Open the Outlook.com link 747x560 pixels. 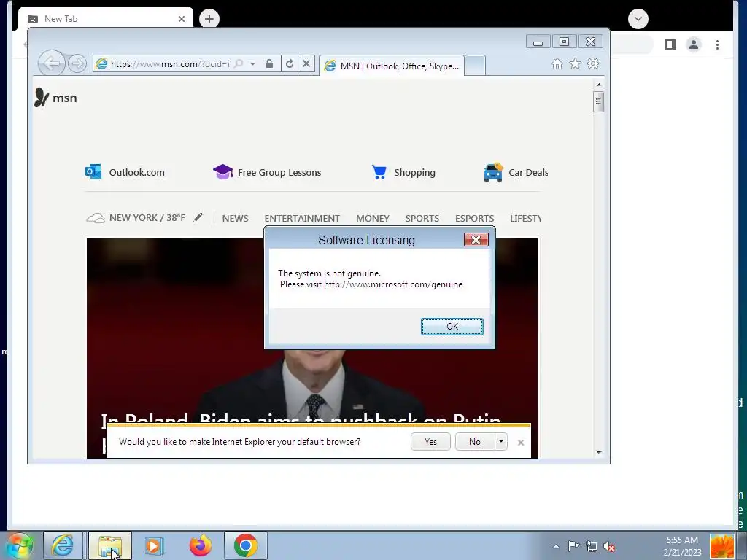125,172
